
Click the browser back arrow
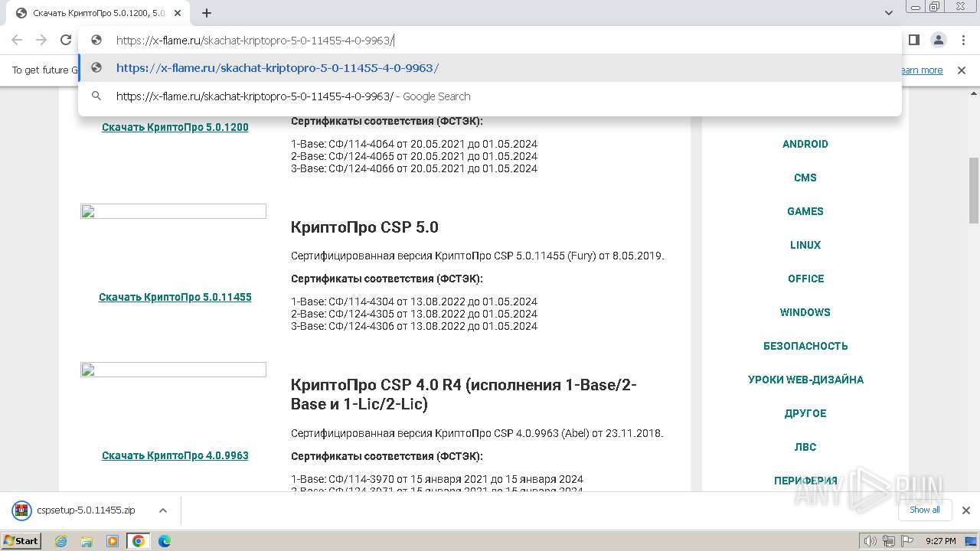(17, 40)
